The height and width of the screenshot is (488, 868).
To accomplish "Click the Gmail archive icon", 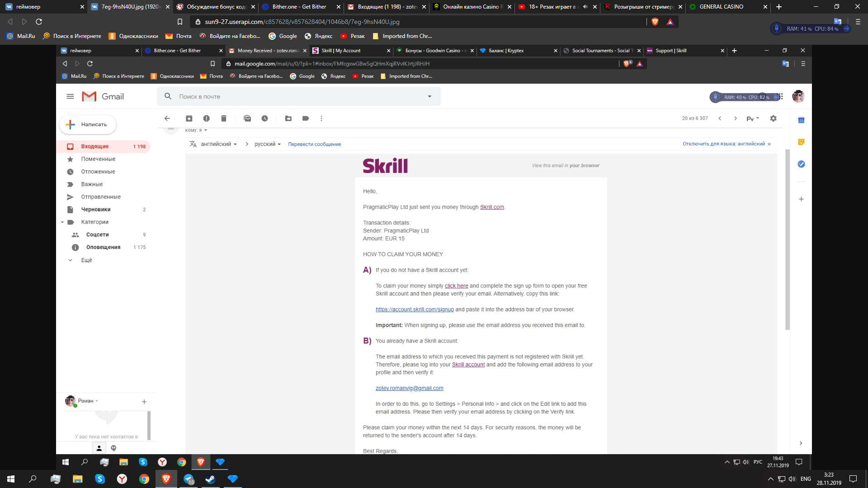I will point(189,118).
